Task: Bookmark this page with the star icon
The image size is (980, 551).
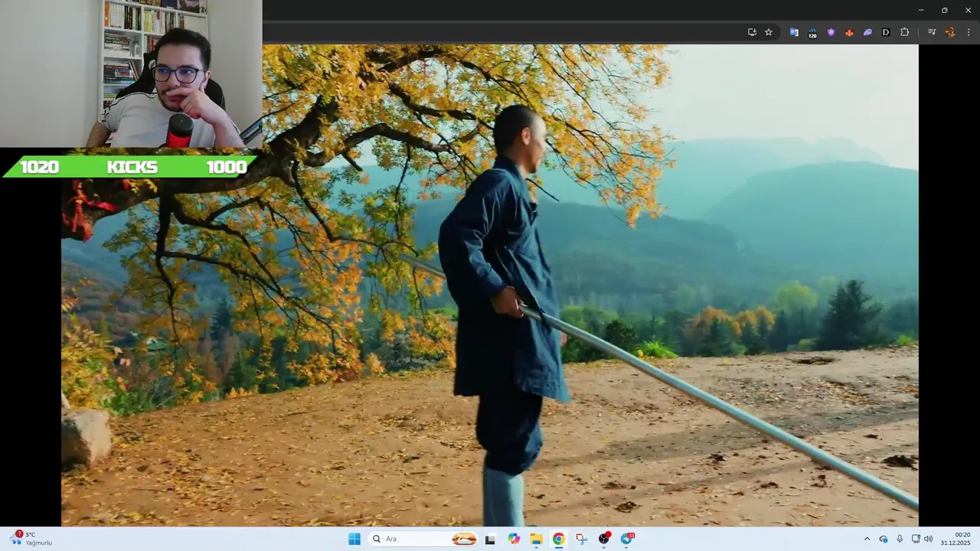Action: coord(769,32)
